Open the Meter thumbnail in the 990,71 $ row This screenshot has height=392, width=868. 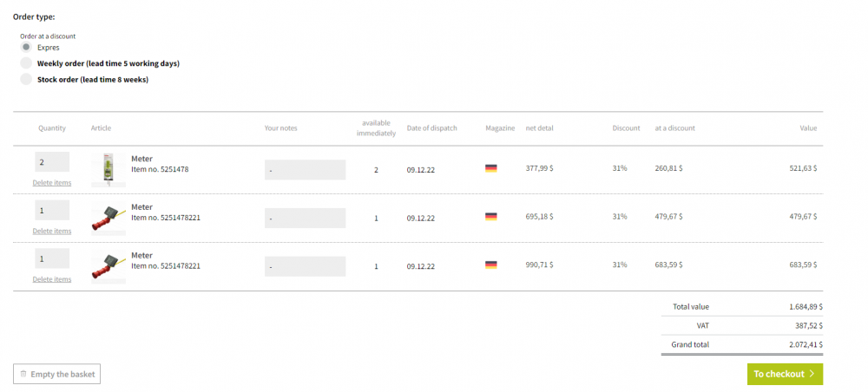pos(107,266)
